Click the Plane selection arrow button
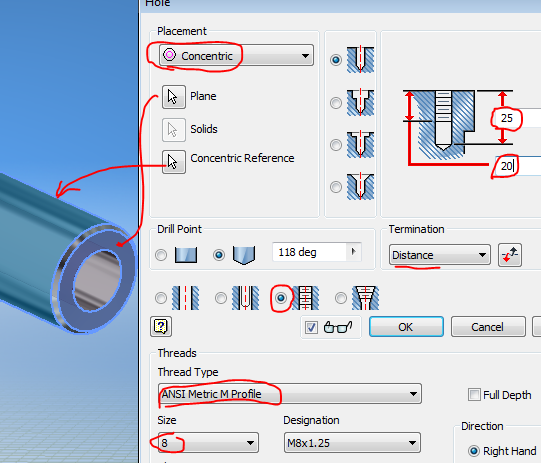The height and width of the screenshot is (463, 541). [x=174, y=97]
